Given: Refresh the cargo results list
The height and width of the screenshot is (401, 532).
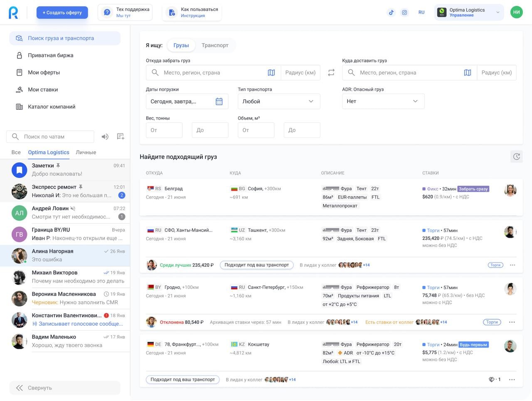Looking at the screenshot, I should click(516, 157).
